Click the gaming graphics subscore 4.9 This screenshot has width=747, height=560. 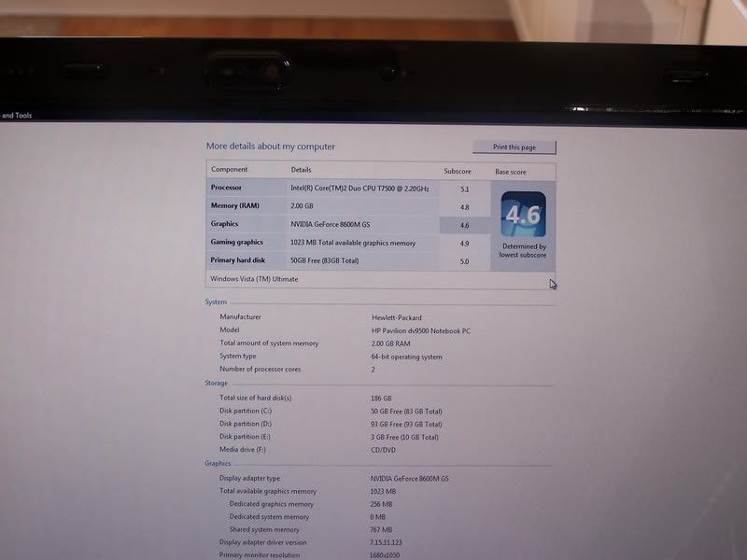[x=465, y=244]
